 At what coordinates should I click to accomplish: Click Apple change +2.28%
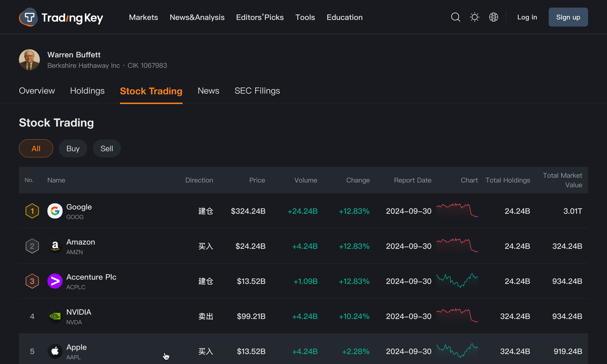pos(356,351)
